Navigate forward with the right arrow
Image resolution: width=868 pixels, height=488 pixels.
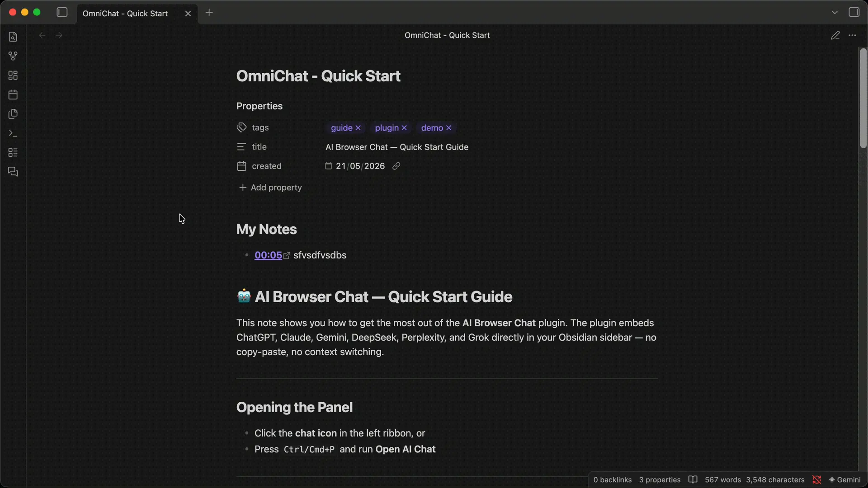pos(59,35)
